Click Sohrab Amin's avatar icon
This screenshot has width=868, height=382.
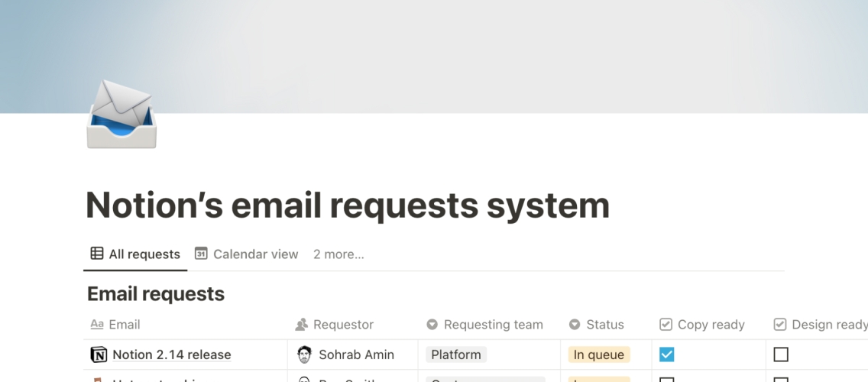click(304, 354)
